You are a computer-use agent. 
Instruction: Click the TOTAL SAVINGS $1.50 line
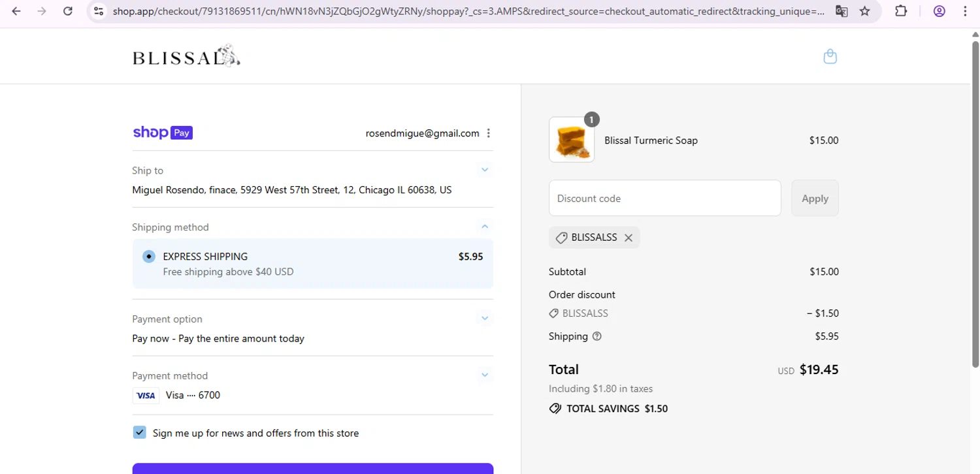point(608,409)
